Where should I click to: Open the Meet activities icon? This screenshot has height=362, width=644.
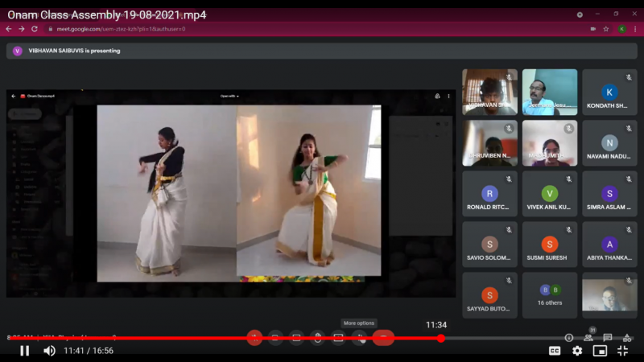pyautogui.click(x=627, y=338)
